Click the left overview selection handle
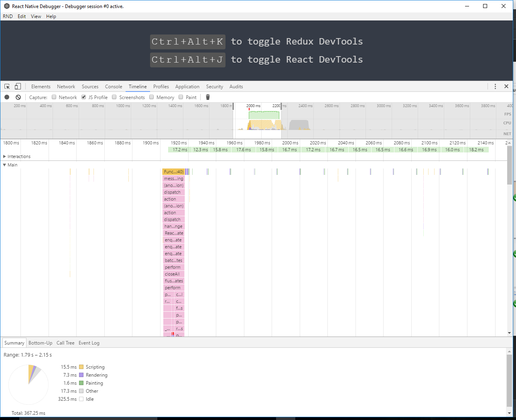This screenshot has width=516, height=420. pyautogui.click(x=234, y=106)
